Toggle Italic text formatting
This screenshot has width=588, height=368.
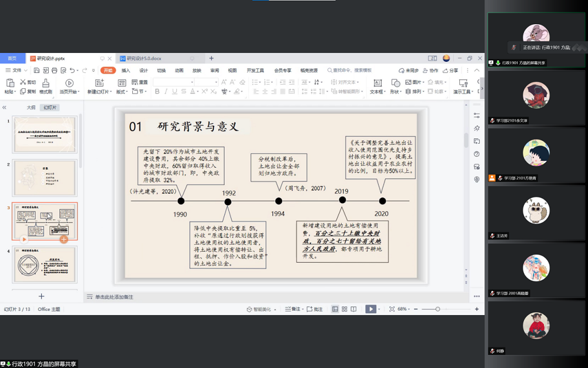coord(166,92)
